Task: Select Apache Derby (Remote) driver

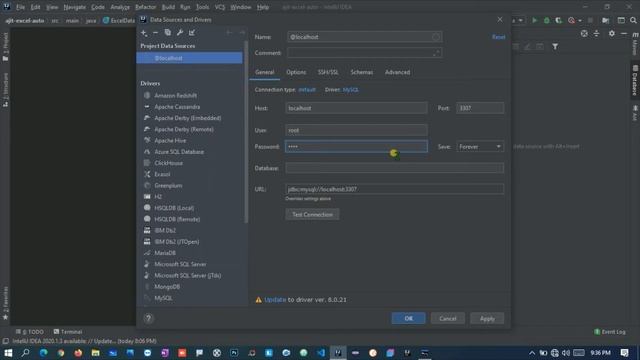Action: [184, 129]
